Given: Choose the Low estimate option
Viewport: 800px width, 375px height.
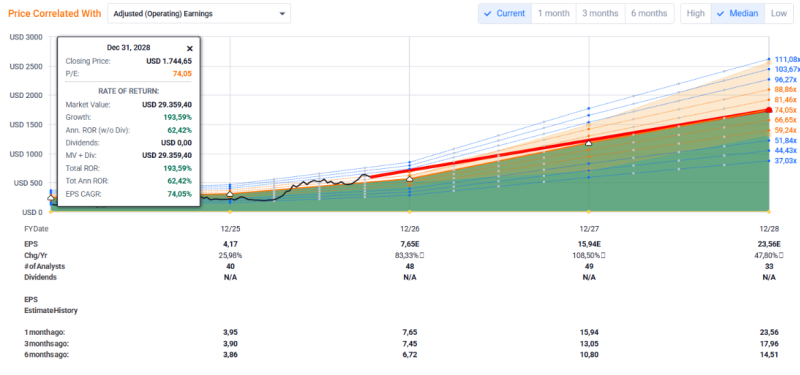Looking at the screenshot, I should pyautogui.click(x=779, y=13).
